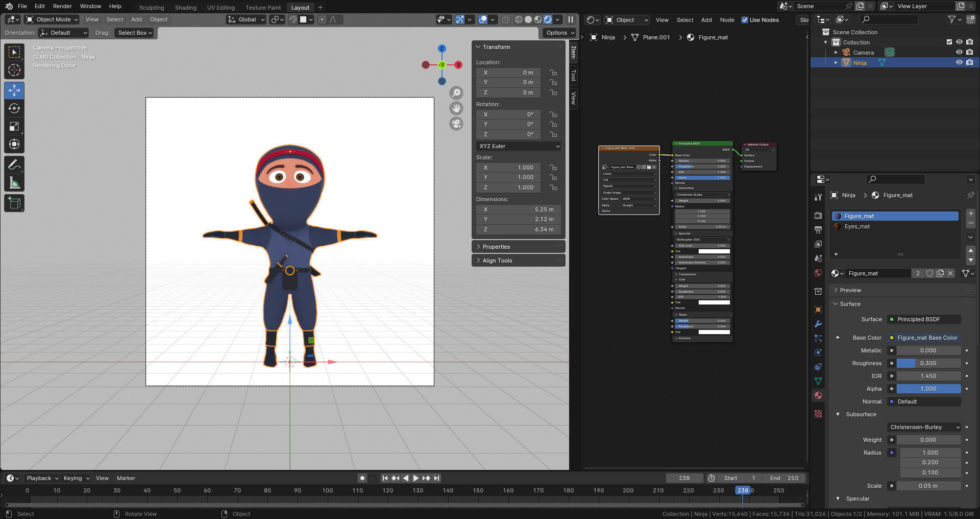The height and width of the screenshot is (519, 980).
Task: Open the Material properties tab icon
Action: (818, 395)
